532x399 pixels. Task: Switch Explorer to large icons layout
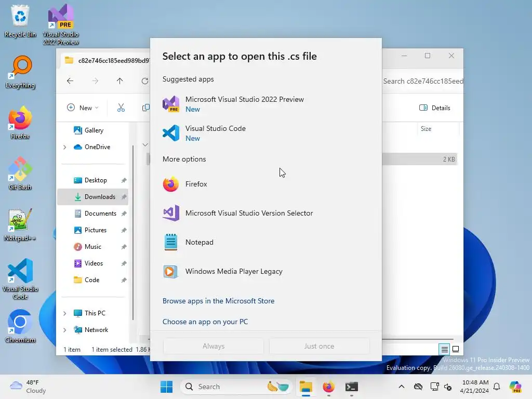click(x=456, y=349)
